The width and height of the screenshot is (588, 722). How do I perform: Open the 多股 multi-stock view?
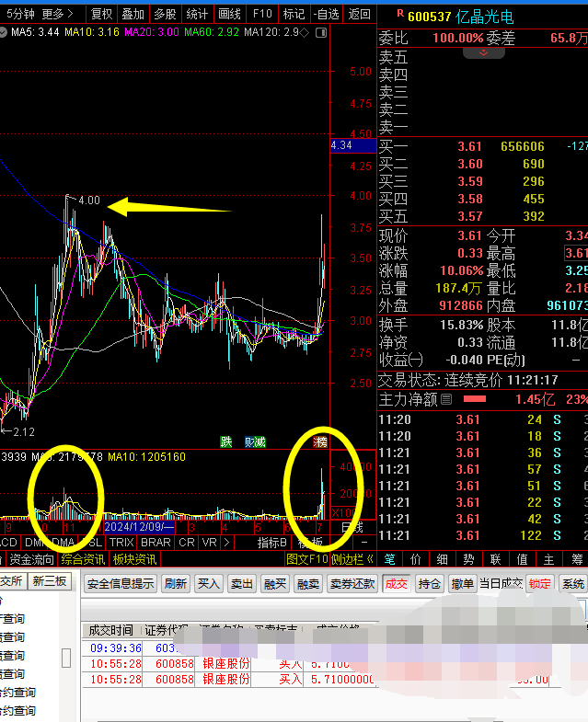click(x=165, y=15)
